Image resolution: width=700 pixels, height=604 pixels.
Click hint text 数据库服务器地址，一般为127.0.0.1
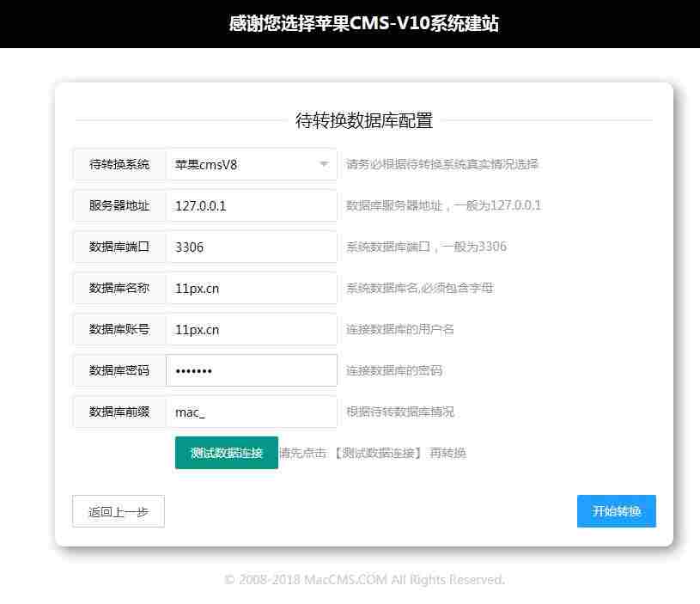443,206
